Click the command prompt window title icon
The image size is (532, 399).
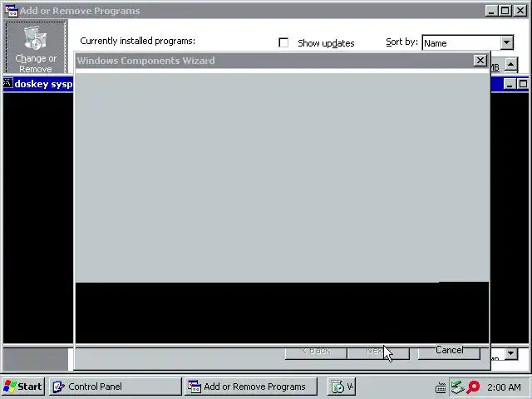pyautogui.click(x=8, y=83)
